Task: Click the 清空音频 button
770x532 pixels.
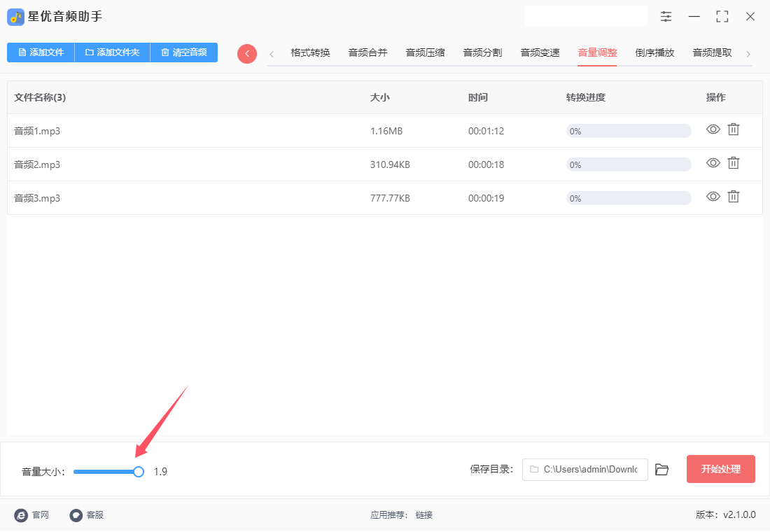Action: (x=183, y=52)
